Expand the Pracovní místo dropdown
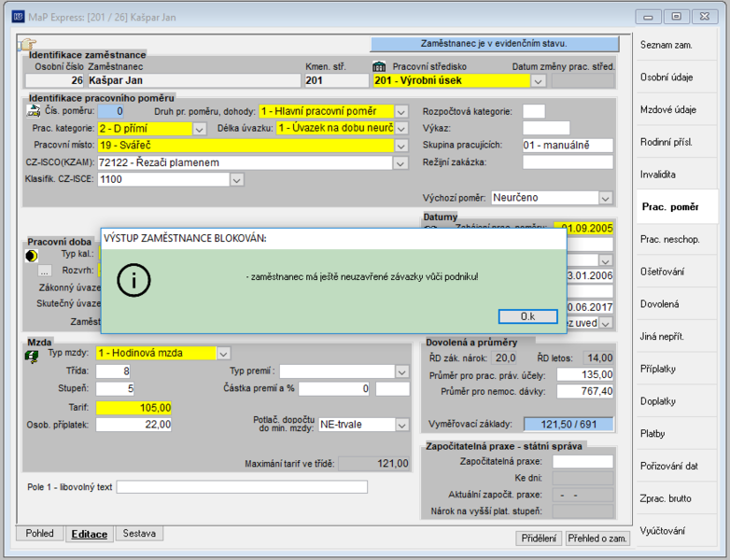Screen dimensions: 730x560 [401, 146]
